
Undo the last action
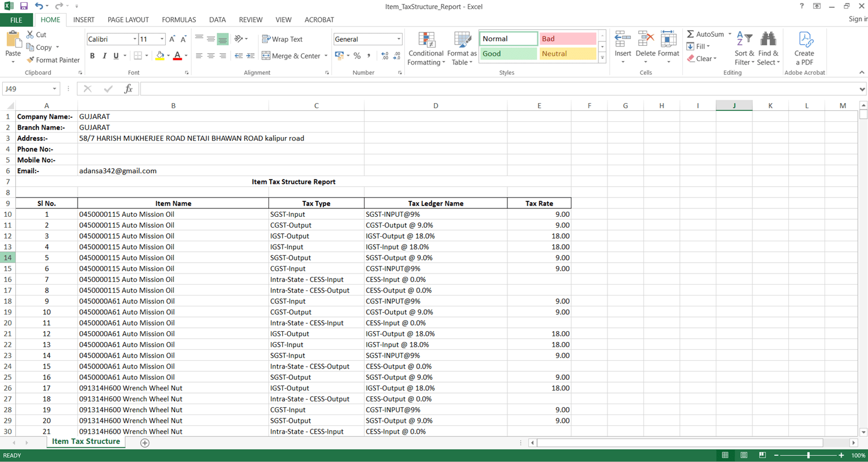[x=39, y=6]
